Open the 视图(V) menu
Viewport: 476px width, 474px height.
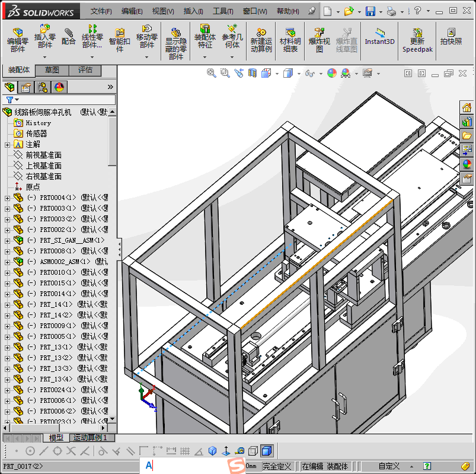point(163,11)
